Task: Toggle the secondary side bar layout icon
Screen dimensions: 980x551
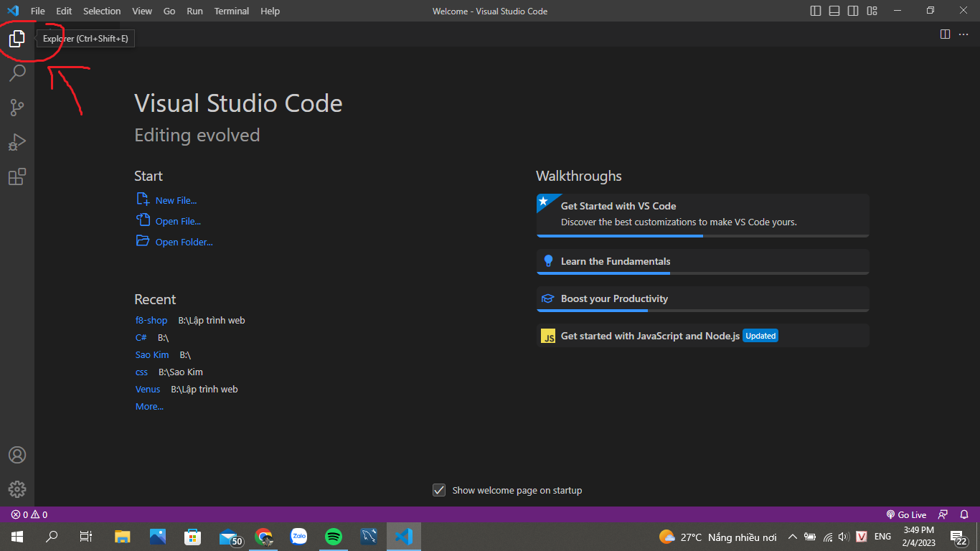Action: tap(853, 11)
